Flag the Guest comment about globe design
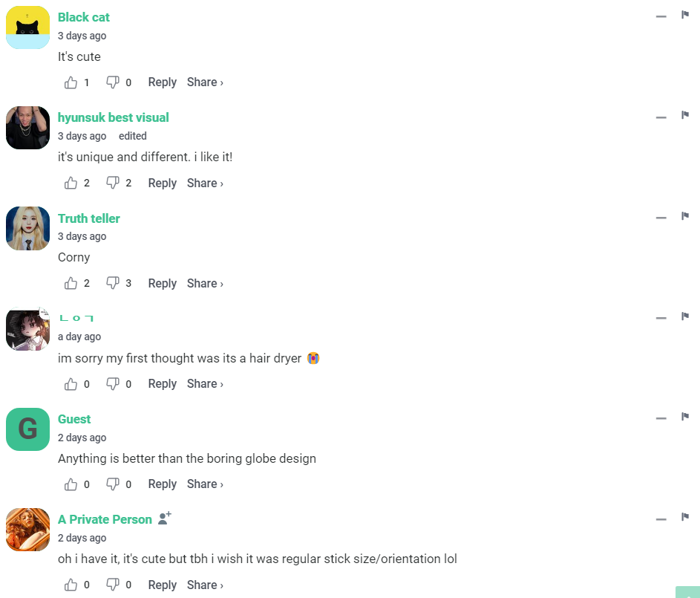Image resolution: width=700 pixels, height=598 pixels. [685, 417]
